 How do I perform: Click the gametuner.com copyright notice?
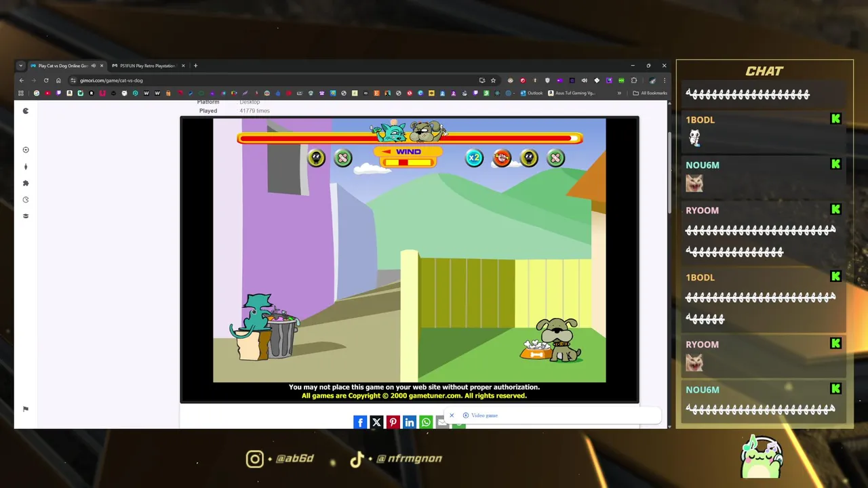pyautogui.click(x=414, y=396)
